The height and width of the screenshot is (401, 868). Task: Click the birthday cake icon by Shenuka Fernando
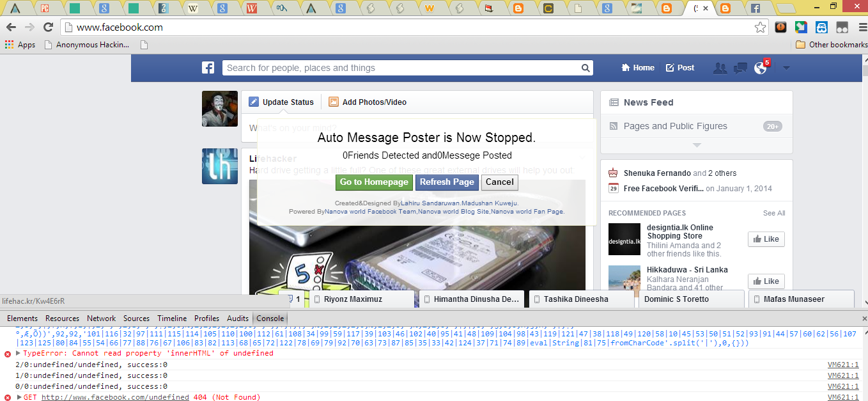(614, 173)
